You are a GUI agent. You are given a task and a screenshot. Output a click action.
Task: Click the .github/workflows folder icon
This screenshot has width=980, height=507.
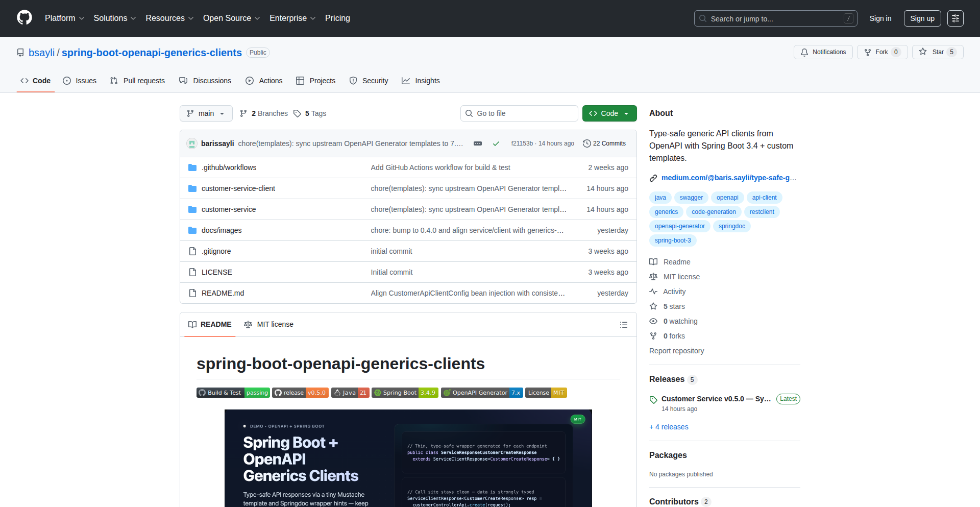[x=192, y=167]
